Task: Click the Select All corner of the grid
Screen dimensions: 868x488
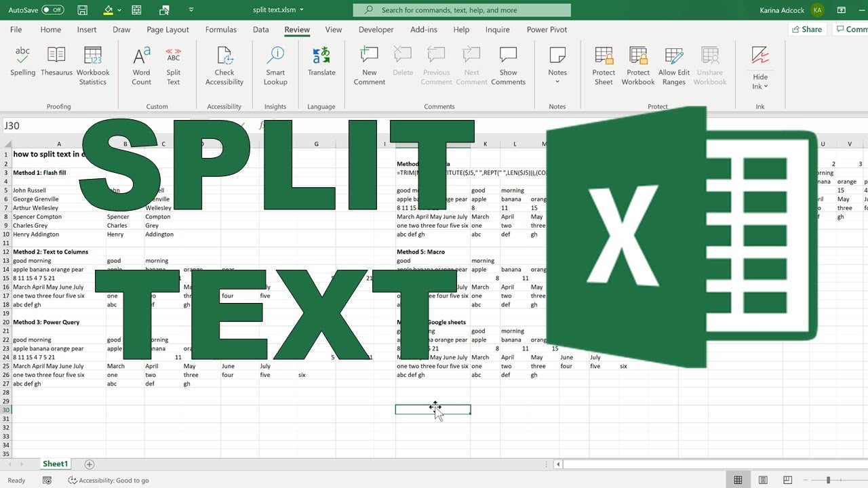Action: click(x=6, y=144)
